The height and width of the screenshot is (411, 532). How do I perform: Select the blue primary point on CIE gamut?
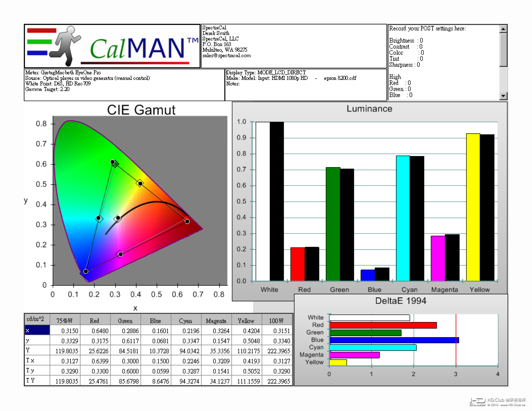tap(86, 271)
